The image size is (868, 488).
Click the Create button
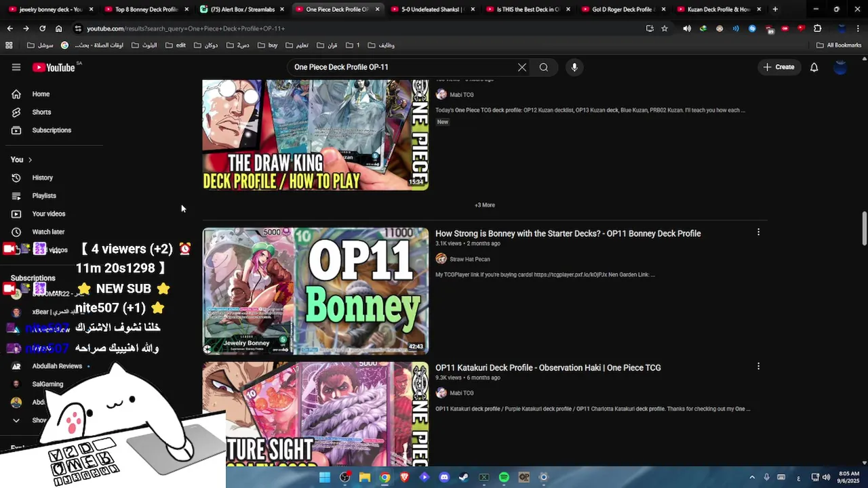[x=778, y=67]
